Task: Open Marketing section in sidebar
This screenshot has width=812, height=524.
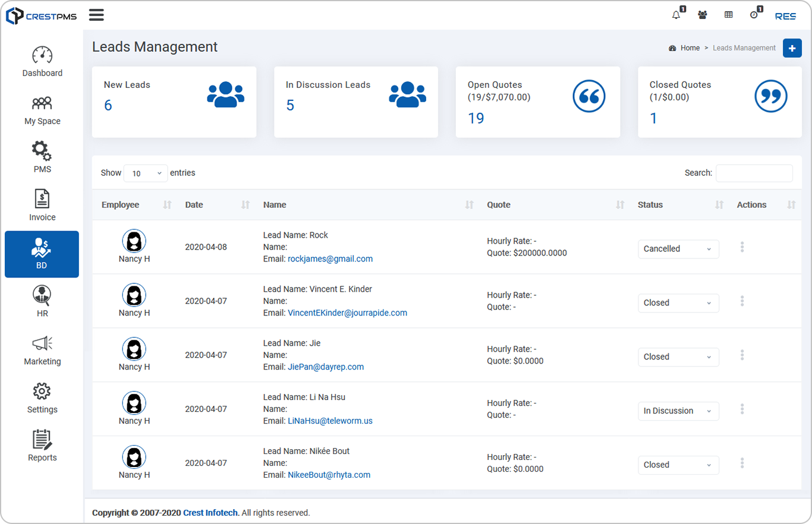Action: [42, 351]
